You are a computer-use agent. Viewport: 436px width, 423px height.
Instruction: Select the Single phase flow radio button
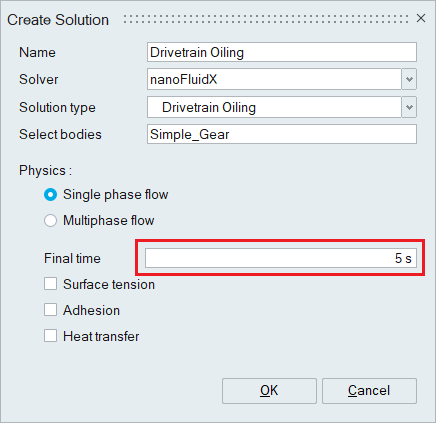coord(50,195)
